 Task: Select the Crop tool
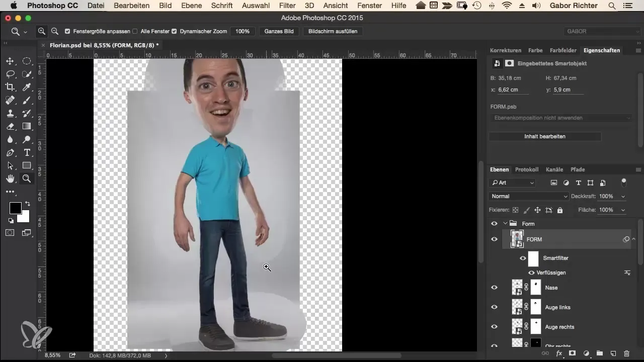(x=10, y=87)
